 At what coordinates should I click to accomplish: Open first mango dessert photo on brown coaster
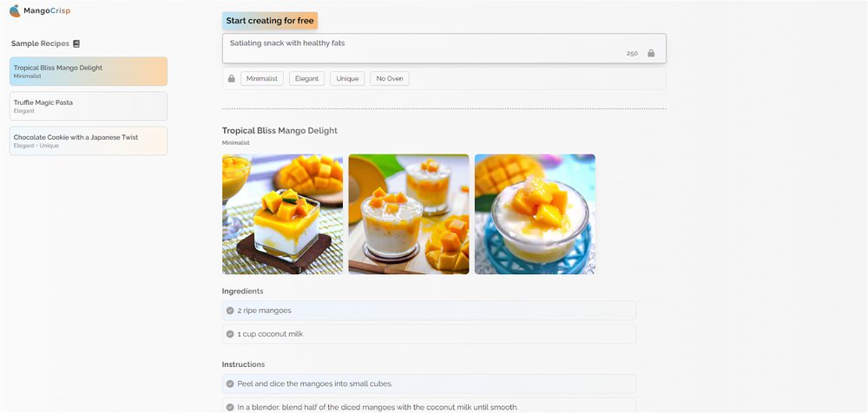tap(282, 214)
